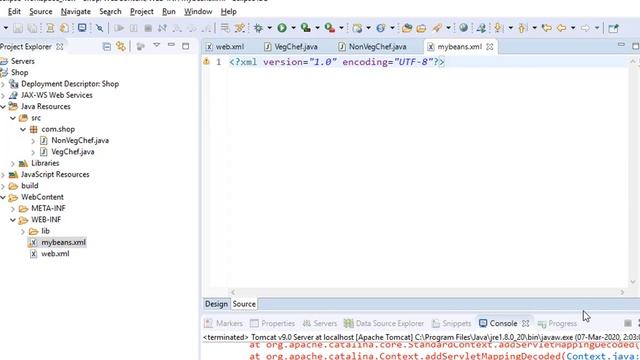Expand the lib folder
640x360 pixels.
[x=23, y=231]
